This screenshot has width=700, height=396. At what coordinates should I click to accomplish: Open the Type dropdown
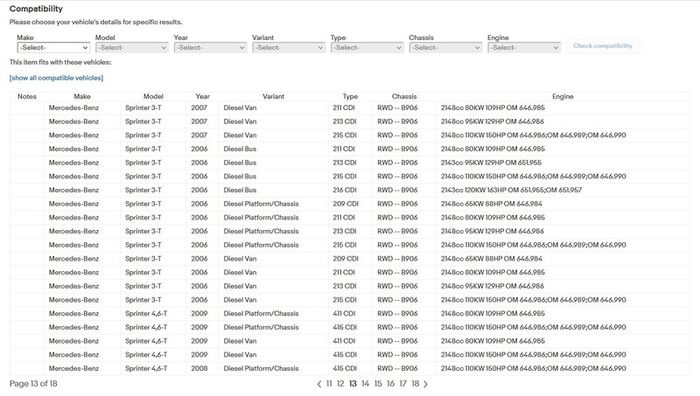[x=367, y=47]
